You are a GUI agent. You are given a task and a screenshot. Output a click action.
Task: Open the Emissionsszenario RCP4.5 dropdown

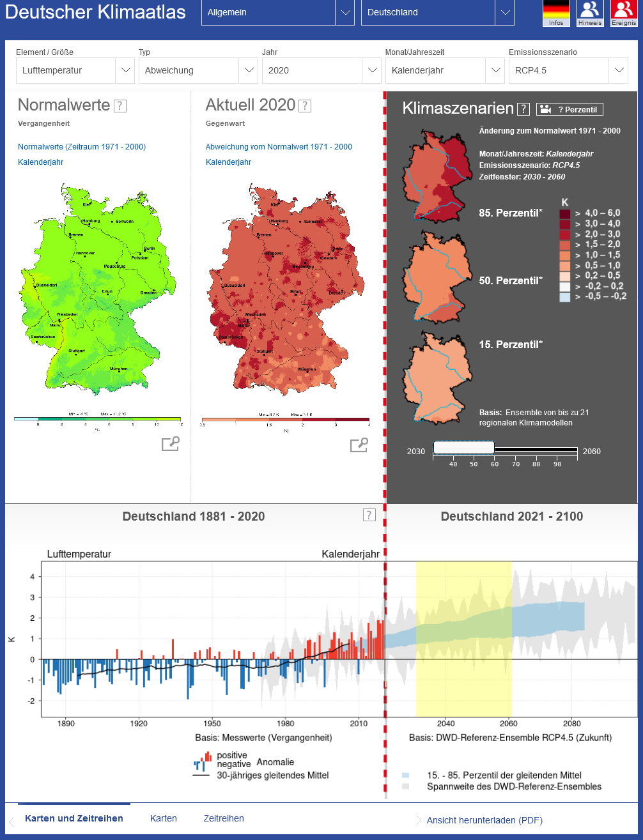[568, 71]
